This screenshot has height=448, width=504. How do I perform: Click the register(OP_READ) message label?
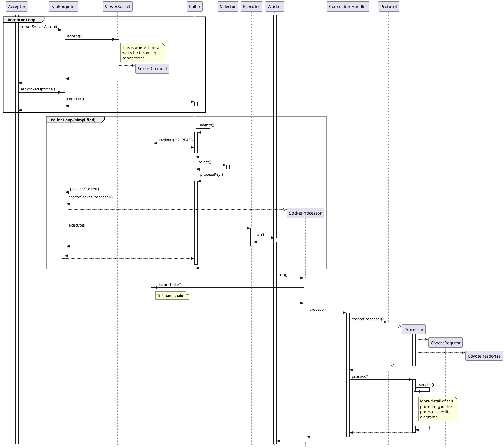tap(176, 140)
